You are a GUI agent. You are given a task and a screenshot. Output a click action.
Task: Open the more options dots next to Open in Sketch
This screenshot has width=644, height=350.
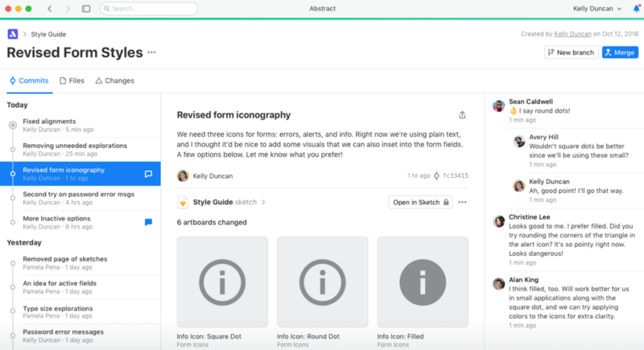point(462,202)
